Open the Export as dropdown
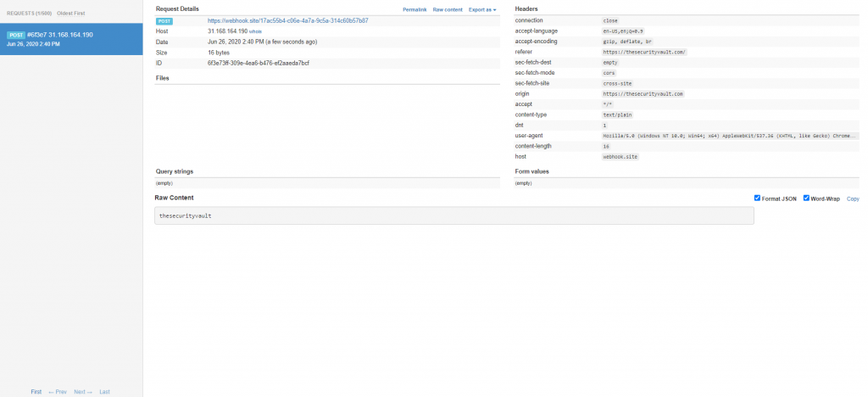Screen dimensions: 868x397 point(482,10)
